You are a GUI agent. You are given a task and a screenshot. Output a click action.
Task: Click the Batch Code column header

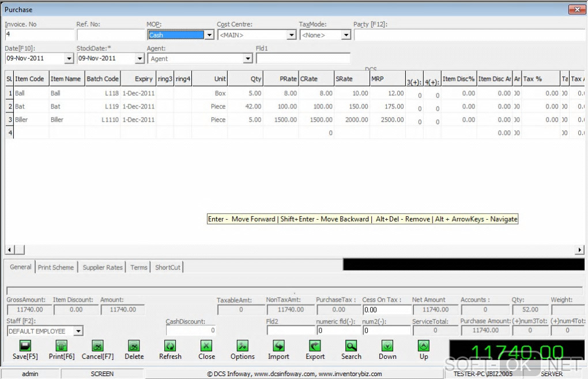(x=103, y=79)
